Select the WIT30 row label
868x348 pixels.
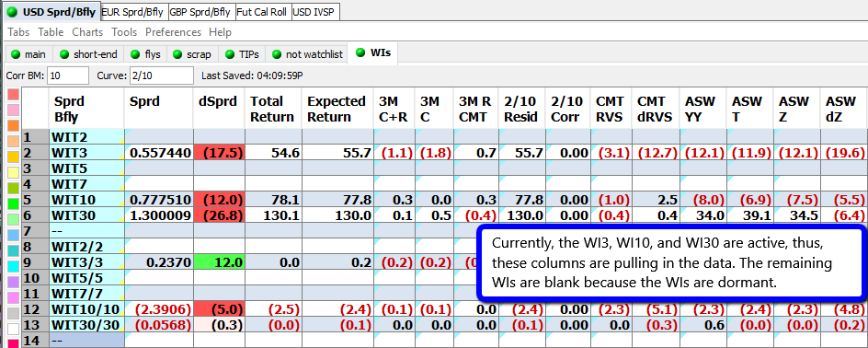point(87,215)
